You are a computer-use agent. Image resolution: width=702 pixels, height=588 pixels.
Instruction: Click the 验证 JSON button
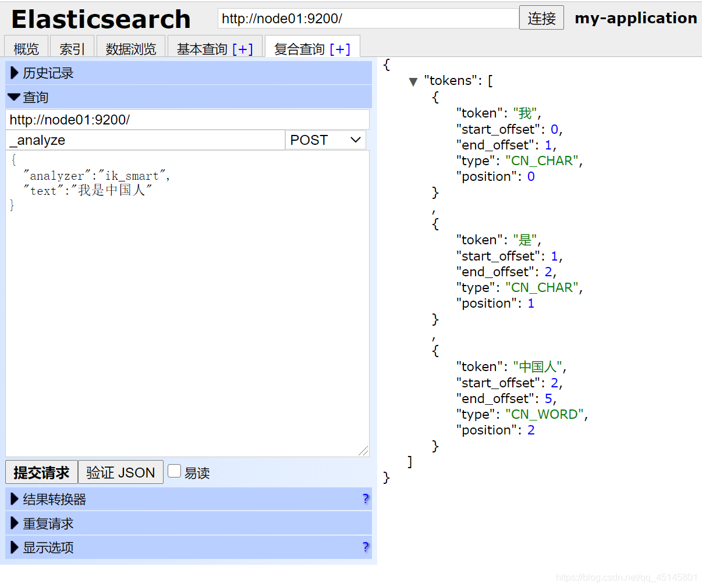point(120,472)
